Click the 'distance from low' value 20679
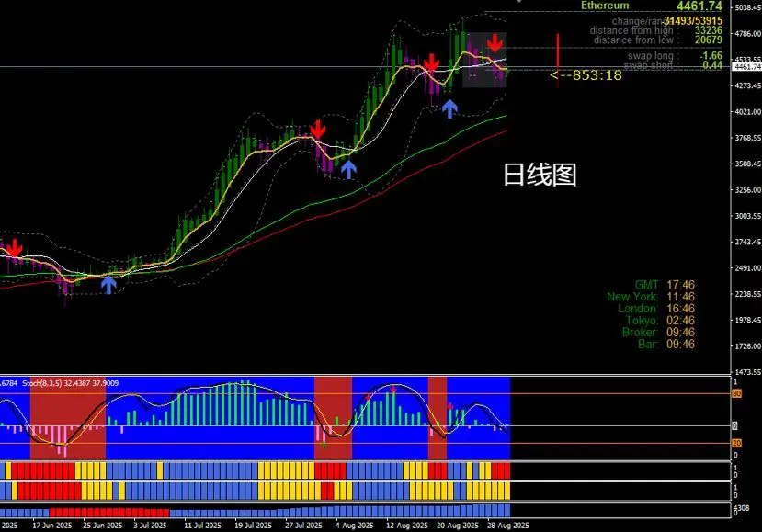The width and height of the screenshot is (762, 532). click(x=709, y=40)
